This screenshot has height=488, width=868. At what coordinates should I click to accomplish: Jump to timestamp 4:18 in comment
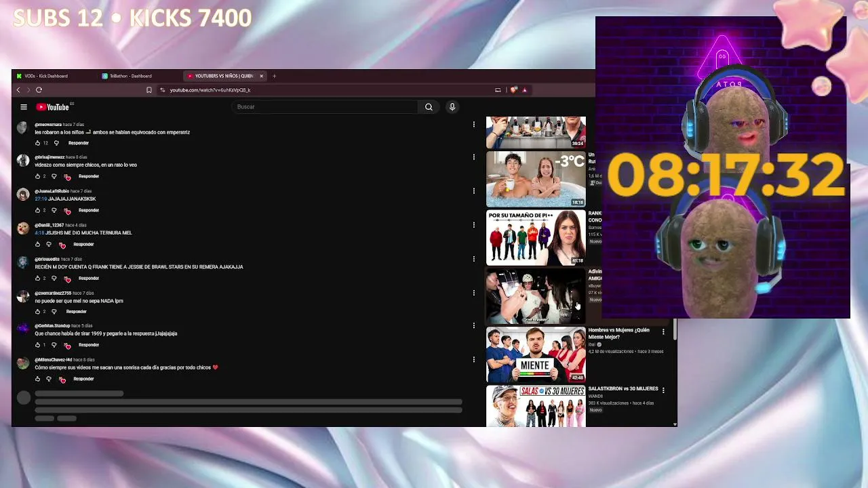[x=39, y=233]
